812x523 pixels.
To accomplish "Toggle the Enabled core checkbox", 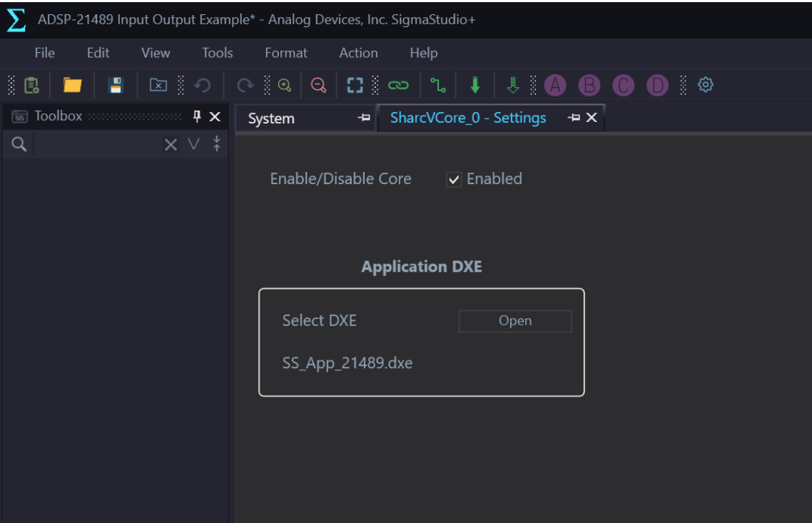I will 454,180.
